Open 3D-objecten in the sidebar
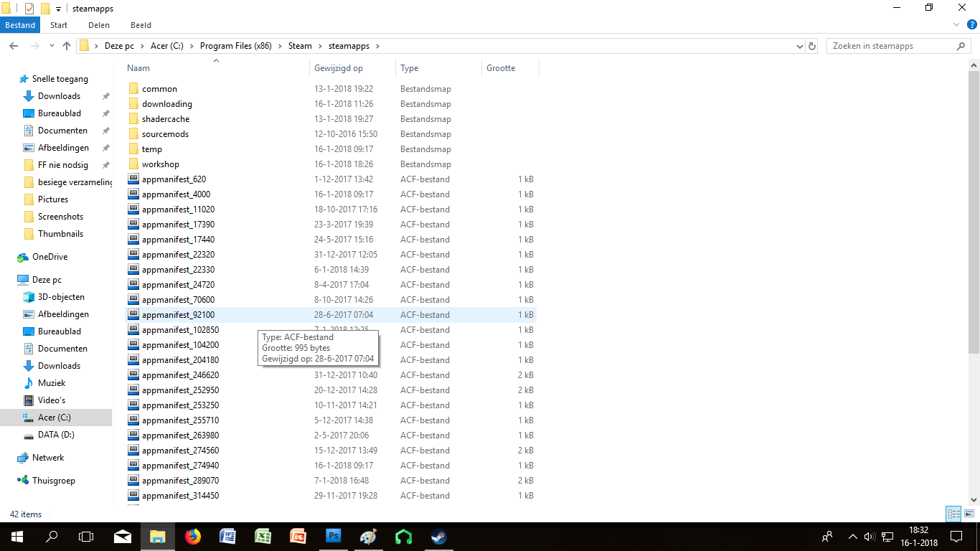The image size is (980, 551). coord(61,297)
